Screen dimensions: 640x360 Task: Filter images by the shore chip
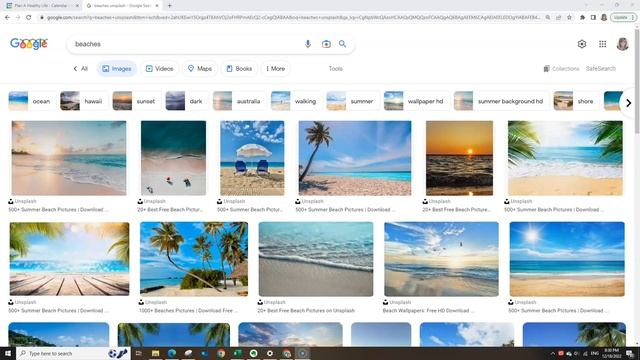(x=576, y=101)
